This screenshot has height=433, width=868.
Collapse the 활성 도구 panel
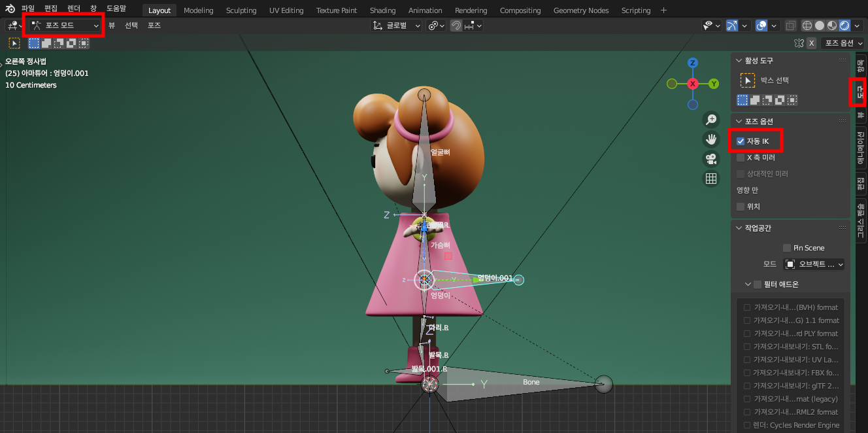(739, 60)
